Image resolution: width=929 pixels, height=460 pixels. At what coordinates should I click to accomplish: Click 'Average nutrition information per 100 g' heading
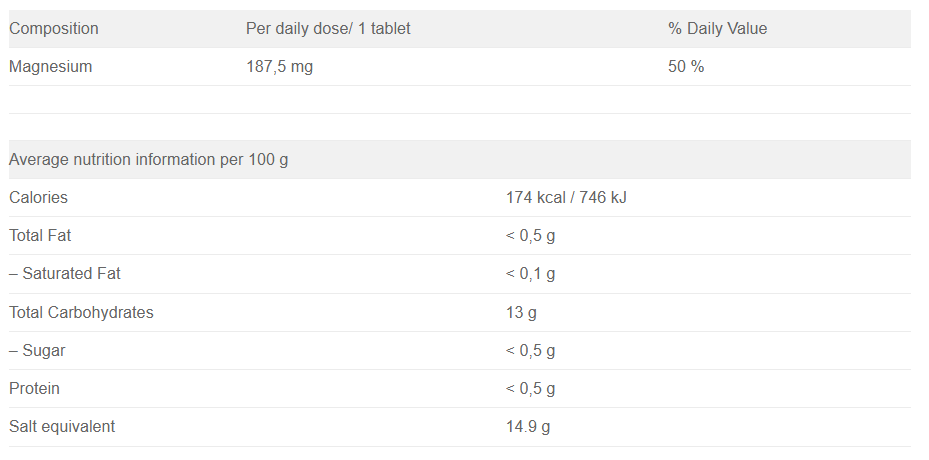149,160
